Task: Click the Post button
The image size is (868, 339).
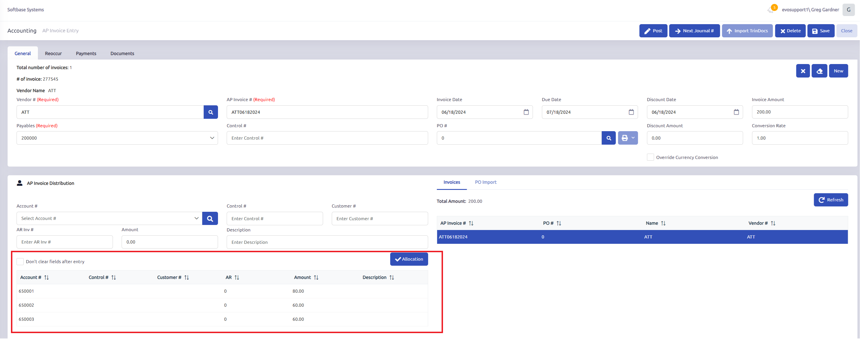Action: [x=653, y=31]
